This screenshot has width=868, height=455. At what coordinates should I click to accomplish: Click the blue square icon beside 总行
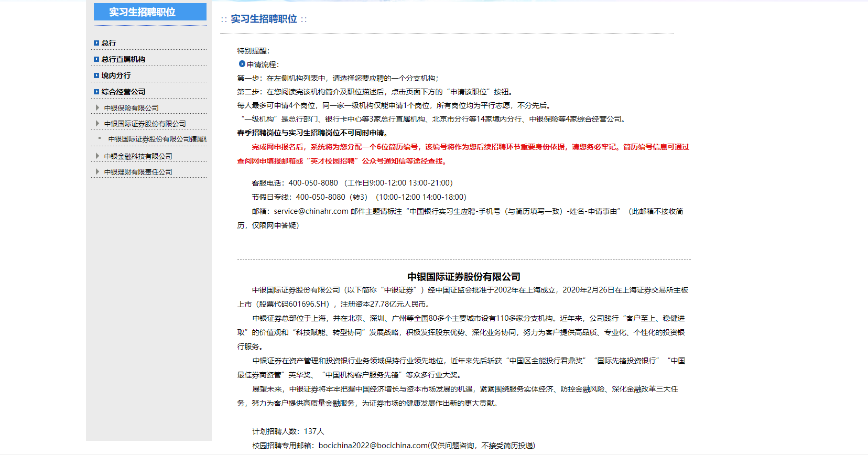[96, 43]
